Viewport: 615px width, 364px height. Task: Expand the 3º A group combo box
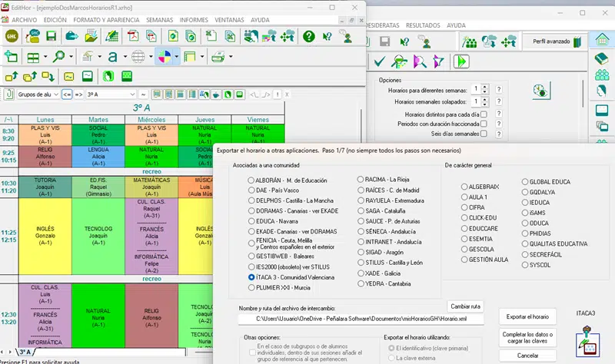point(111,94)
